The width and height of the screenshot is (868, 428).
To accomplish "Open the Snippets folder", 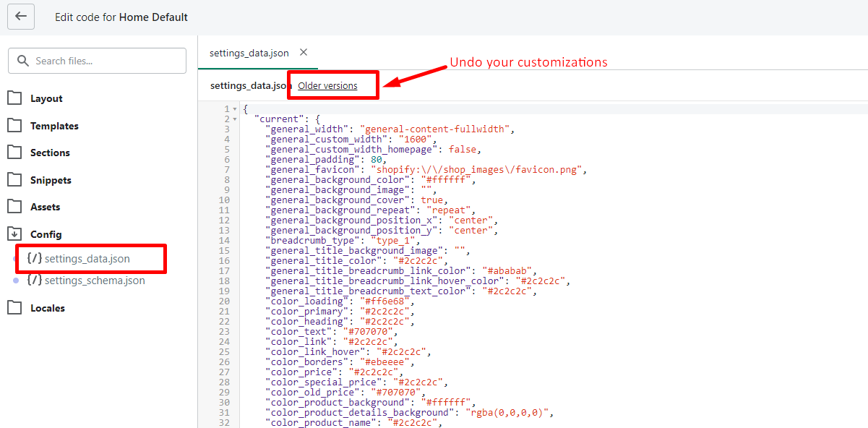I will 51,180.
